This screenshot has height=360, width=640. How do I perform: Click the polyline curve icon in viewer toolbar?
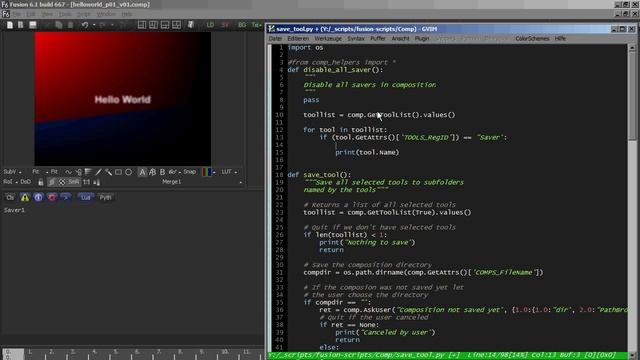point(68,172)
